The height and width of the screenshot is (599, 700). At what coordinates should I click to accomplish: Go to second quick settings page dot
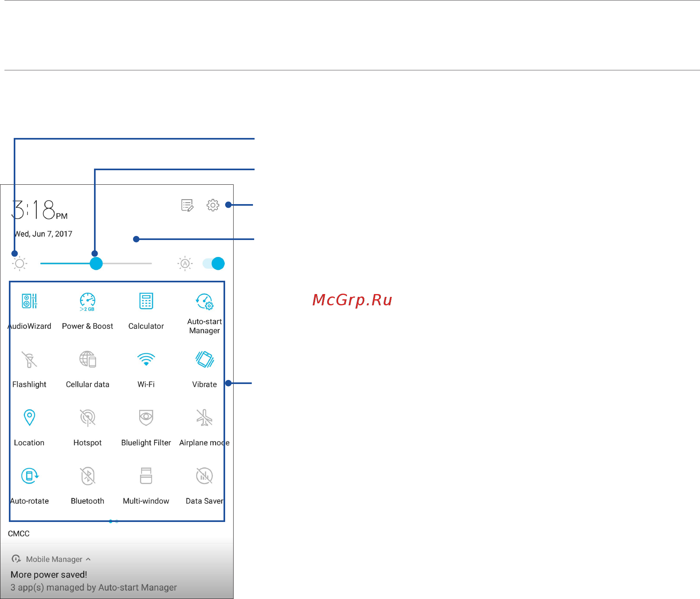coord(117,522)
